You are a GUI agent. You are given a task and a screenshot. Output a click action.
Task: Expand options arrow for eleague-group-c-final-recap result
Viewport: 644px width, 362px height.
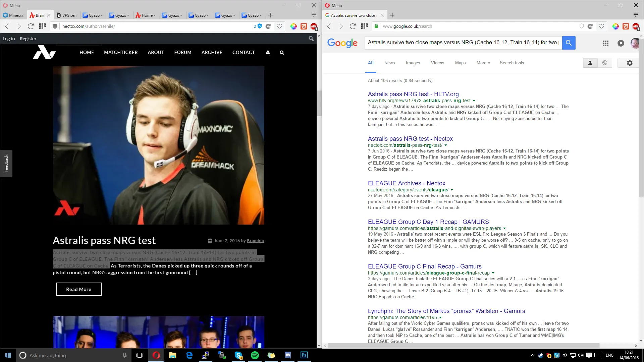tap(493, 273)
